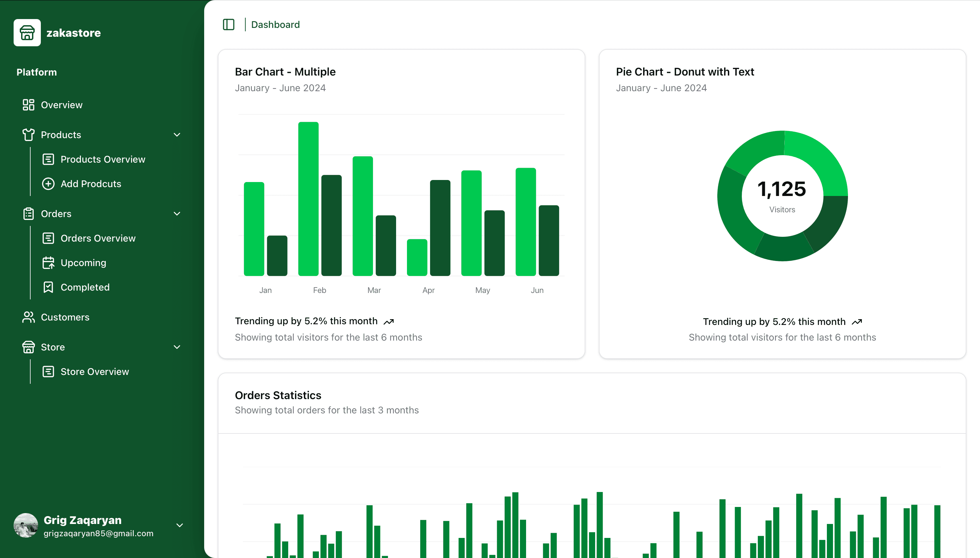The width and height of the screenshot is (980, 558).
Task: Click the Visitors label in the donut
Action: [782, 210]
